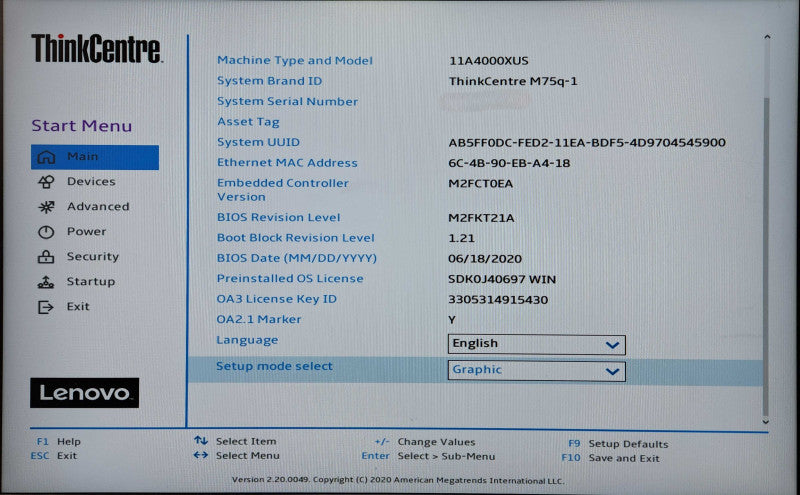The height and width of the screenshot is (495, 800).
Task: Click MAC value 6C-4B-90-EB-A4-18
Action: click(509, 163)
